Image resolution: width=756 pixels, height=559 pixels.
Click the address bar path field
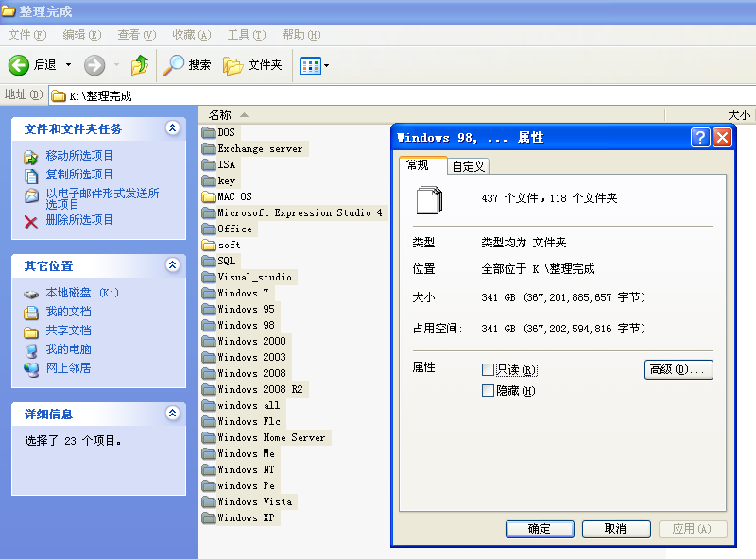pos(378,95)
